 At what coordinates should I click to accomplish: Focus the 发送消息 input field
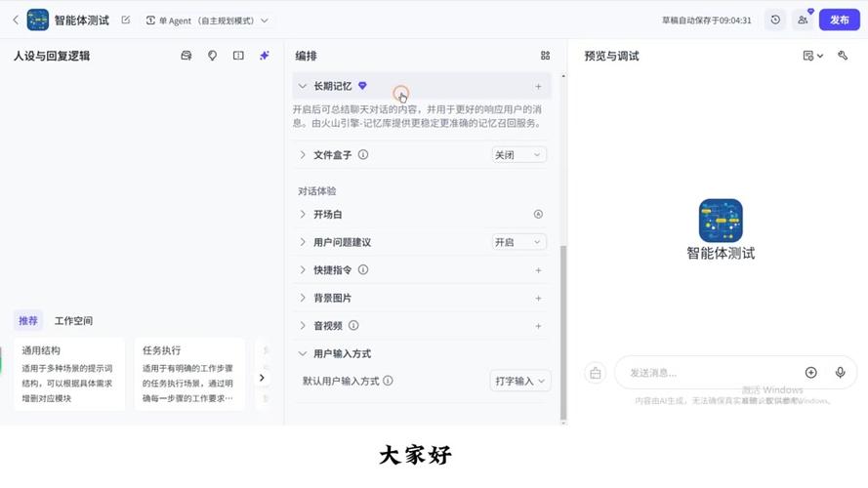pyautogui.click(x=712, y=373)
